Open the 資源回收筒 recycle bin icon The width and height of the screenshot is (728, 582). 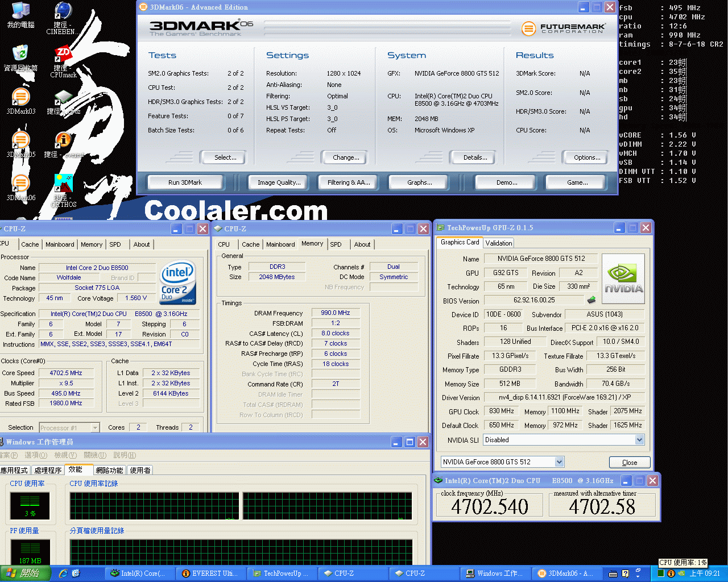click(x=20, y=57)
